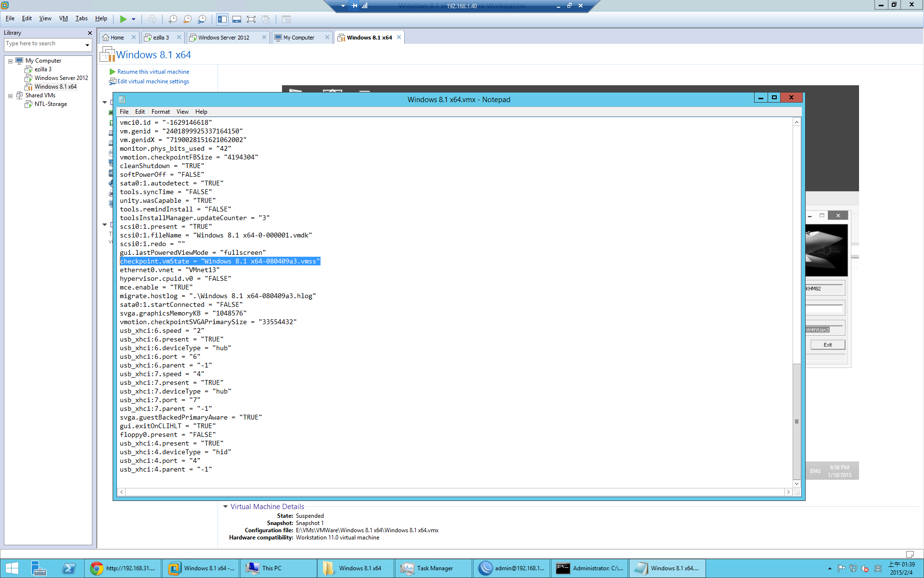Click the console view toolbar icon
The height and width of the screenshot is (578, 924).
click(286, 19)
